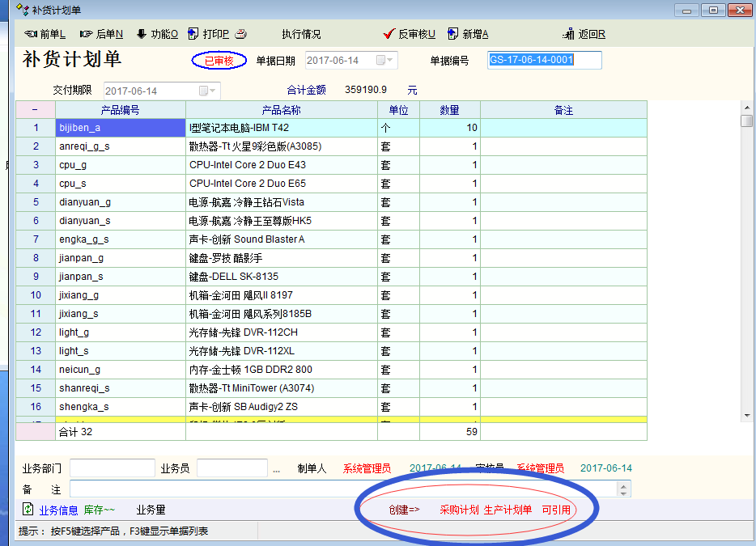This screenshot has width=756, height=546.
Task: Go to next document with 后单
Action: pyautogui.click(x=101, y=34)
